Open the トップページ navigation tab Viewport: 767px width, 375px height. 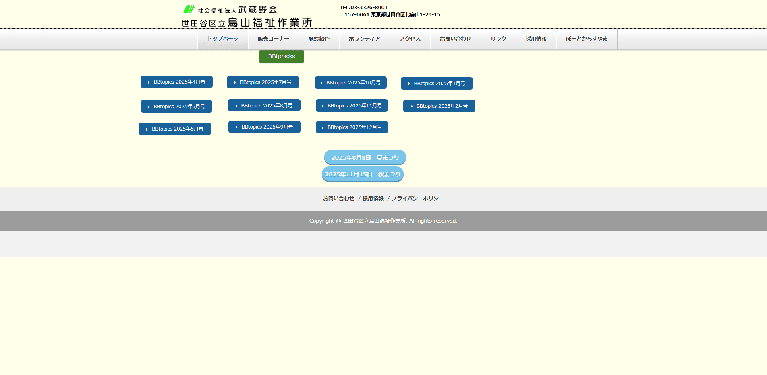223,39
